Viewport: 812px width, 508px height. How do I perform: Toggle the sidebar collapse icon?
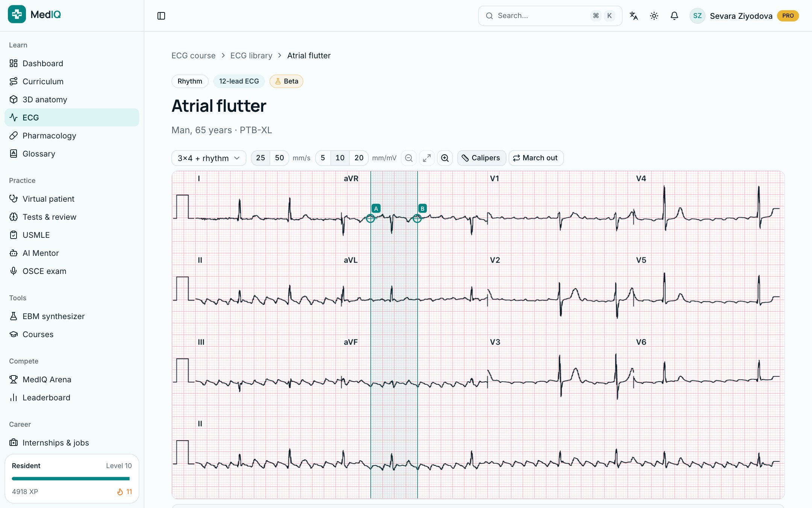[161, 16]
